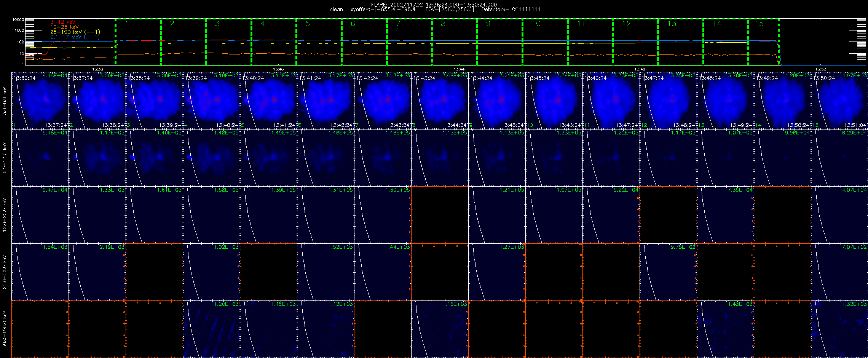Click the 50.0-100.0 keV row label
Viewport: 868px width, 358px height.
point(5,329)
